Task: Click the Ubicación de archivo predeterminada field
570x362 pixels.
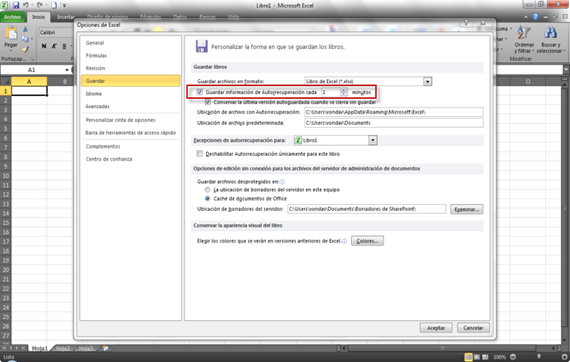Action: (394, 123)
